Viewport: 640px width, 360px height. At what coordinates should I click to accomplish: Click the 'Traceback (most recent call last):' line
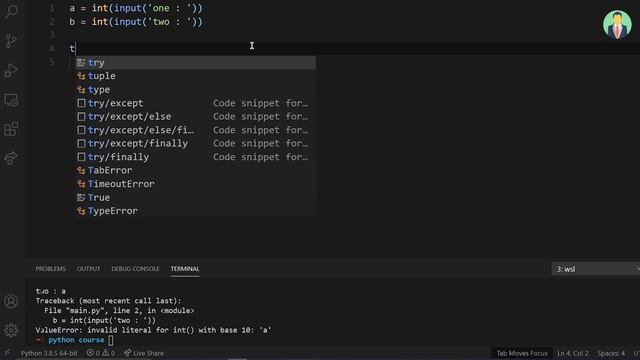pos(108,301)
